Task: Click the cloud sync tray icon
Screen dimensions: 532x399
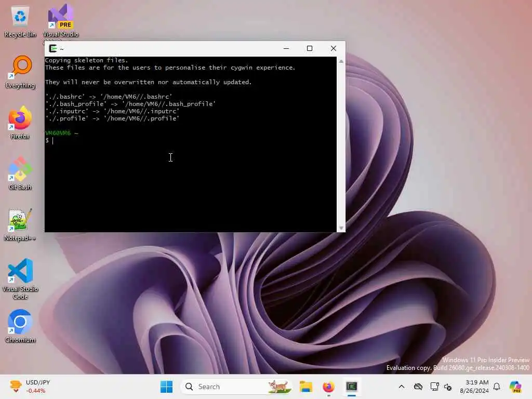Action: (x=418, y=387)
